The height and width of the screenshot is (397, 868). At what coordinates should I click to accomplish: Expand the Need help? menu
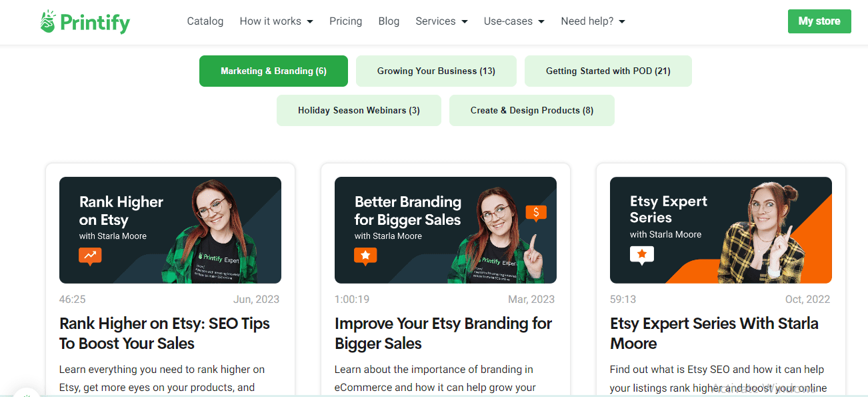coord(593,21)
